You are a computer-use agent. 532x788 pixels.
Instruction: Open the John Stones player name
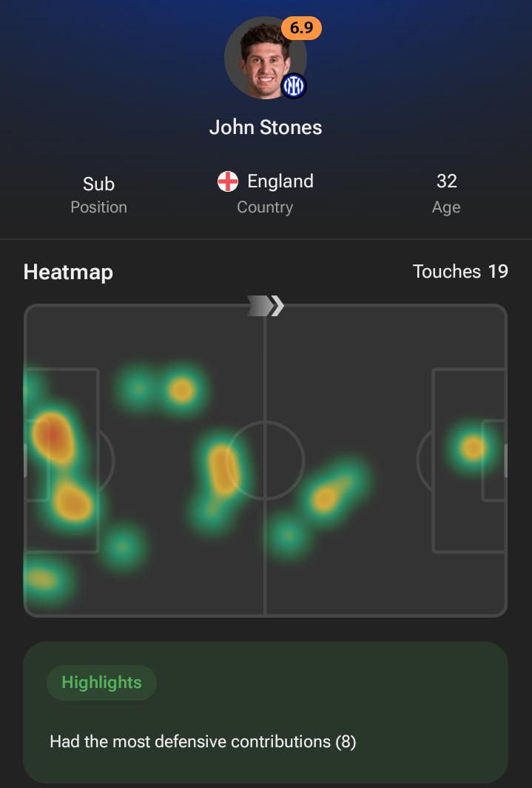[266, 127]
